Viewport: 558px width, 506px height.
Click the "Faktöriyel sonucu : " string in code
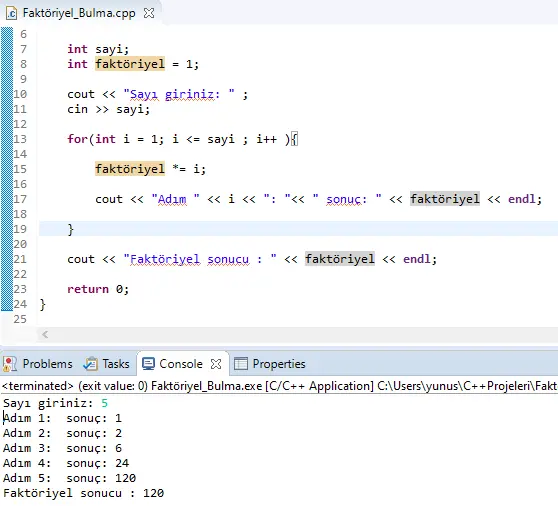pos(200,259)
